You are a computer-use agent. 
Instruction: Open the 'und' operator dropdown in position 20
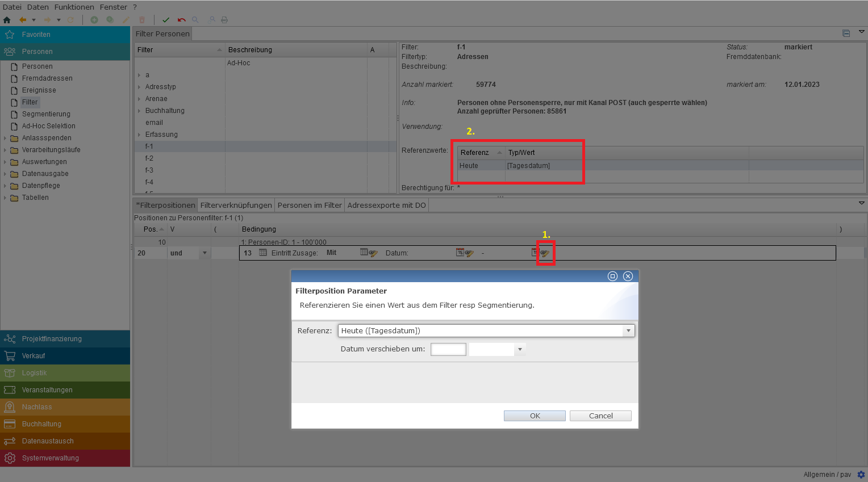pyautogui.click(x=205, y=253)
